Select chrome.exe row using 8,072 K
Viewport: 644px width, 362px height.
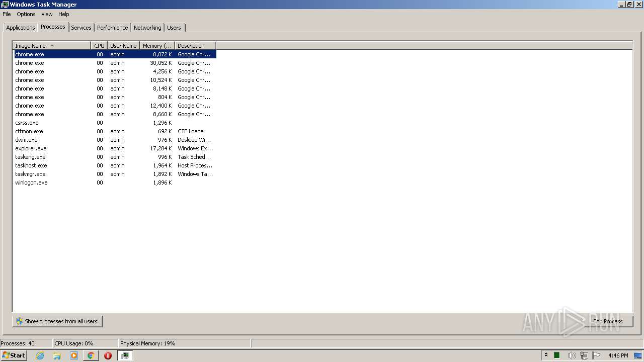115,54
